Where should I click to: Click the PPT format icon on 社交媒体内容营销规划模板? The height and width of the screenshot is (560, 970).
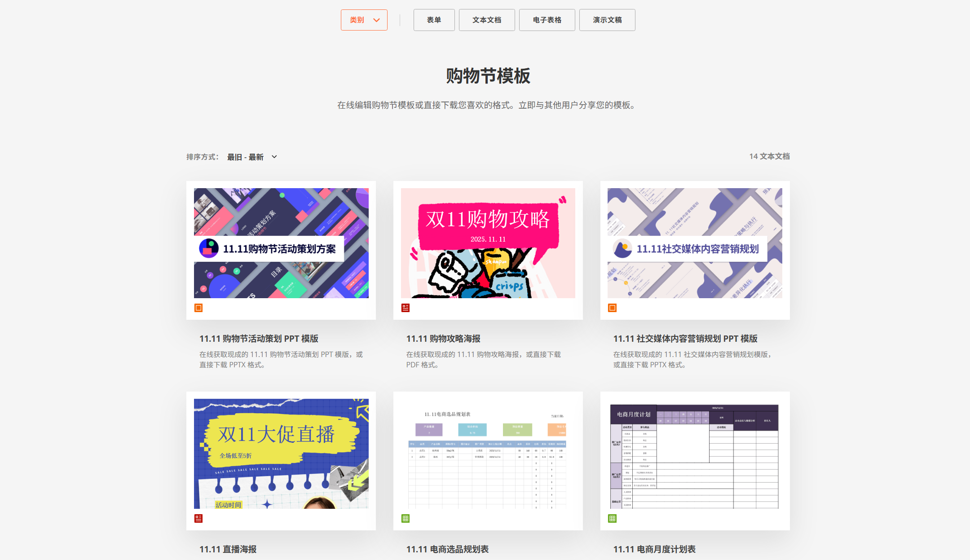pyautogui.click(x=612, y=308)
